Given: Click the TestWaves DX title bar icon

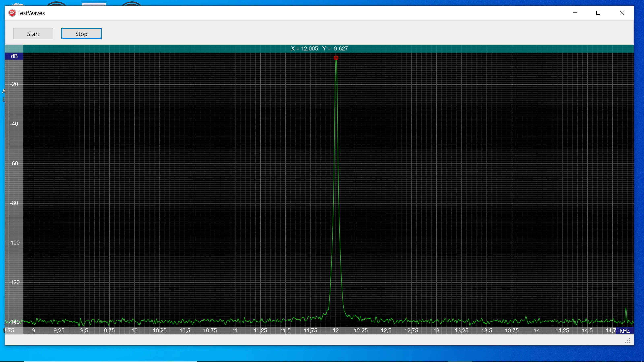Looking at the screenshot, I should pos(12,13).
